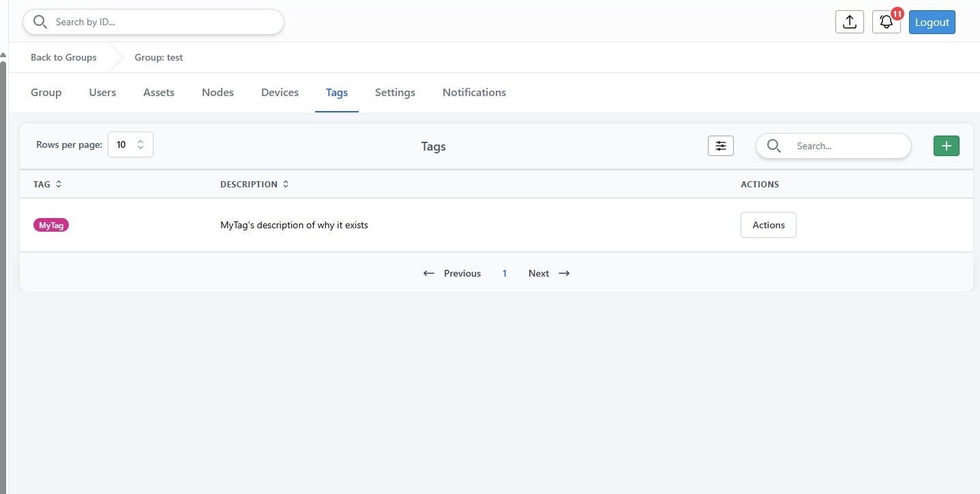Viewport: 980px width, 494px height.
Task: Go to Next page
Action: [539, 273]
